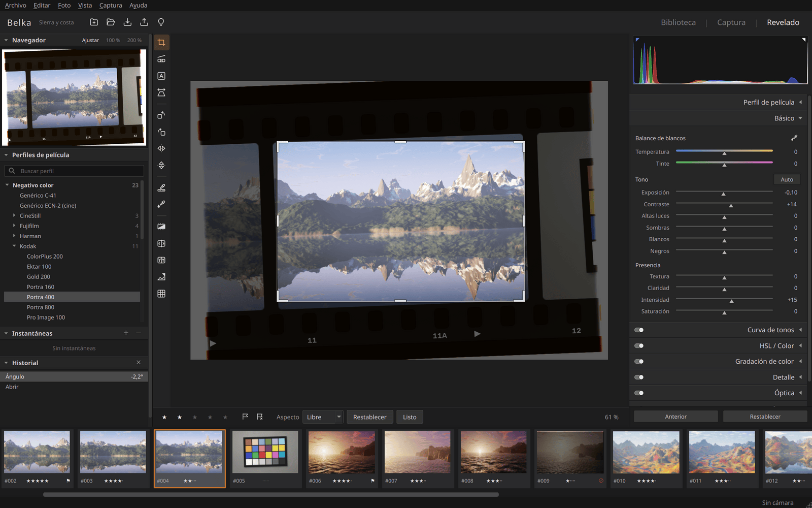Collapse the Kodak profile group
This screenshot has height=508, width=812.
click(x=14, y=246)
